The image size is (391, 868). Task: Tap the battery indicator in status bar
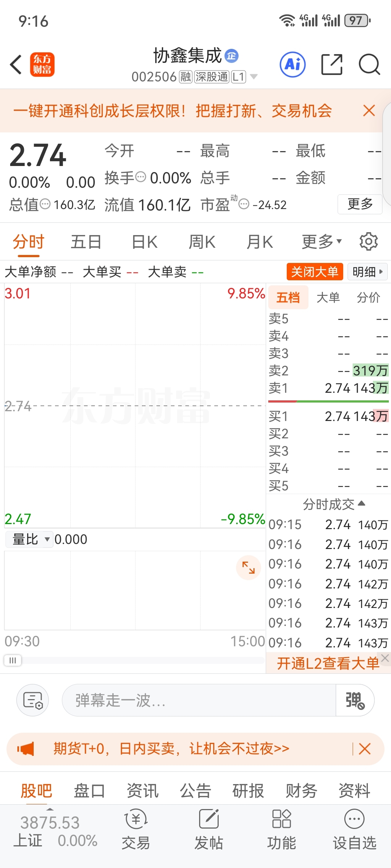[x=358, y=21]
